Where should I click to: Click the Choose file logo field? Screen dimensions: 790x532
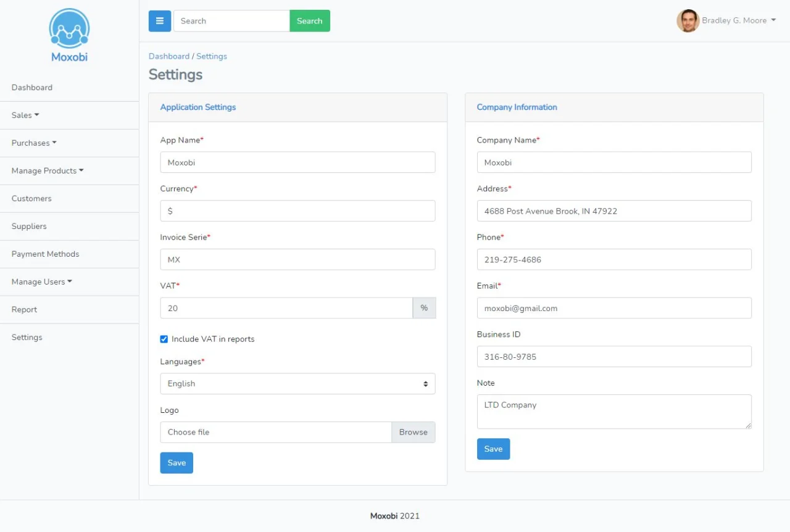click(x=276, y=432)
